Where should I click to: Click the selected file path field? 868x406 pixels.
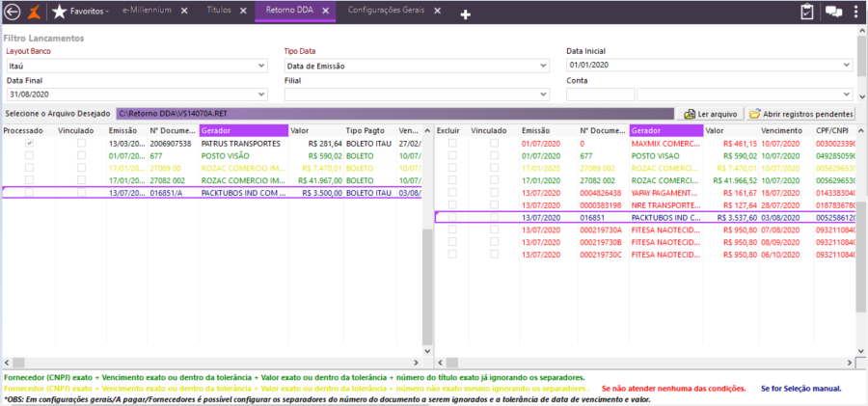pyautogui.click(x=394, y=114)
